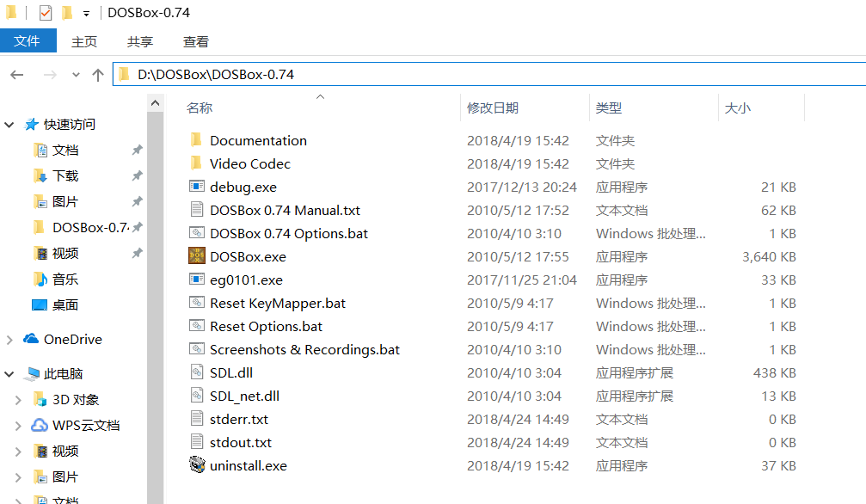Click the uninstall.exe icon
This screenshot has width=866, height=504.
[x=197, y=464]
